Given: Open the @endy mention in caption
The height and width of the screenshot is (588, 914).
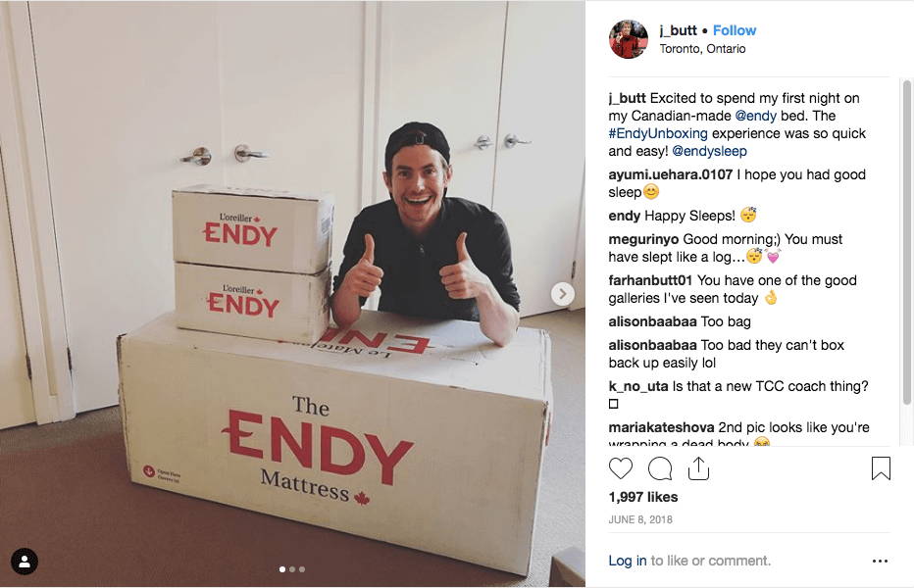Looking at the screenshot, I should pyautogui.click(x=756, y=116).
